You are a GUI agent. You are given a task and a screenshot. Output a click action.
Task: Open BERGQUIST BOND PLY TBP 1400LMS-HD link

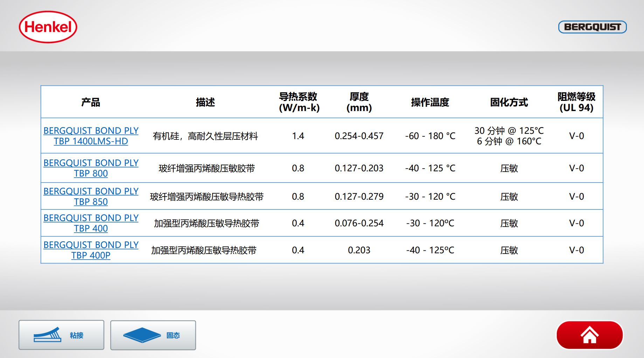coord(91,136)
